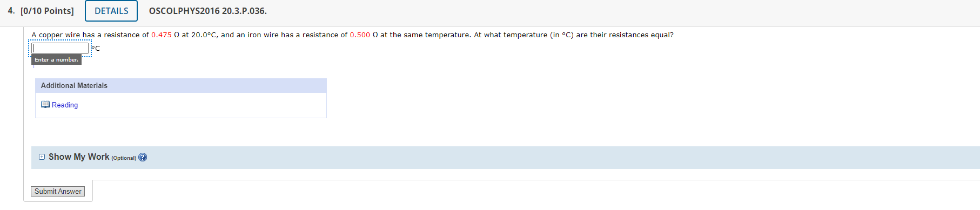The image size is (980, 210).
Task: Expand Show My Work using the plus icon
Action: 42,157
